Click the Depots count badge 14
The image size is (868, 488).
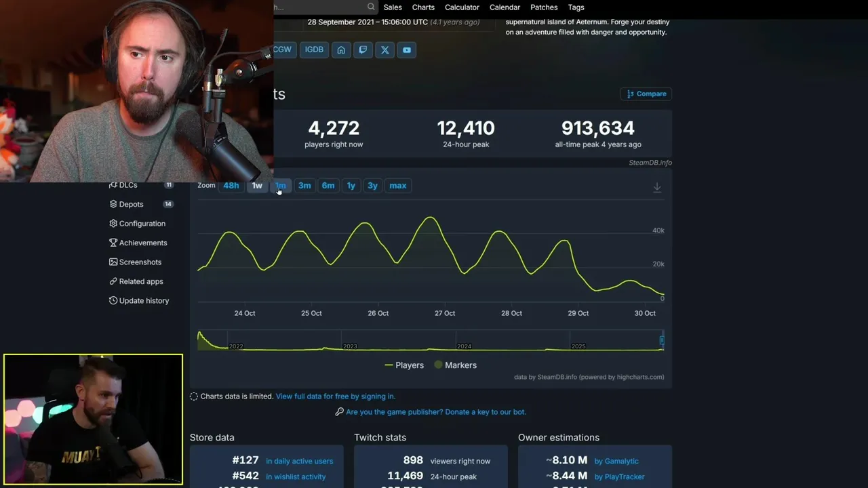(168, 204)
